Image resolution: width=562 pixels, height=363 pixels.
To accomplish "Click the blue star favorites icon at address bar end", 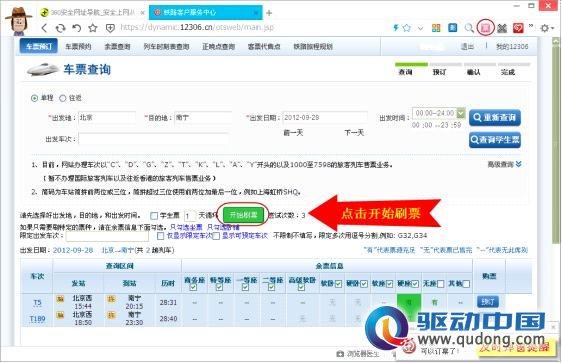I will pyautogui.click(x=406, y=28).
